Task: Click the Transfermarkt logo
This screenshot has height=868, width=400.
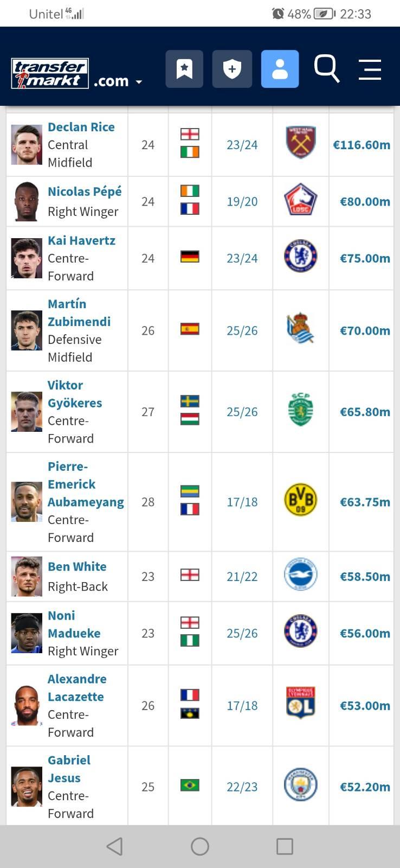Action: pyautogui.click(x=50, y=74)
